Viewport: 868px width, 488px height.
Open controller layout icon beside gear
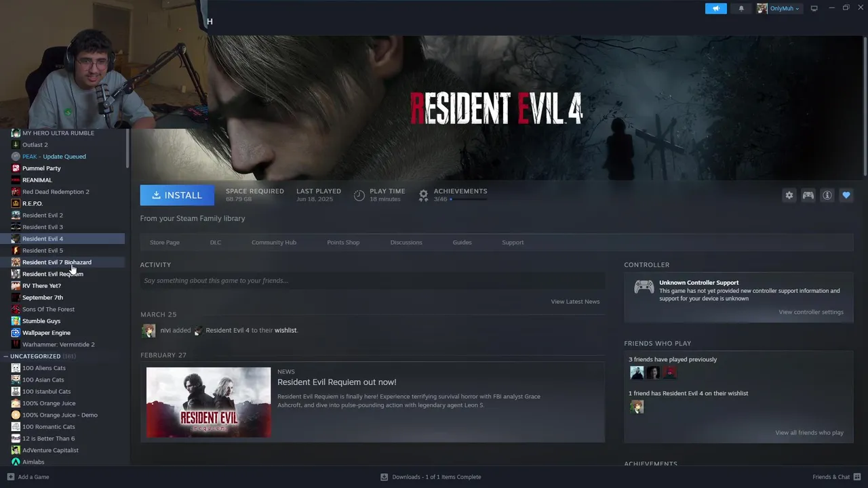pos(808,195)
